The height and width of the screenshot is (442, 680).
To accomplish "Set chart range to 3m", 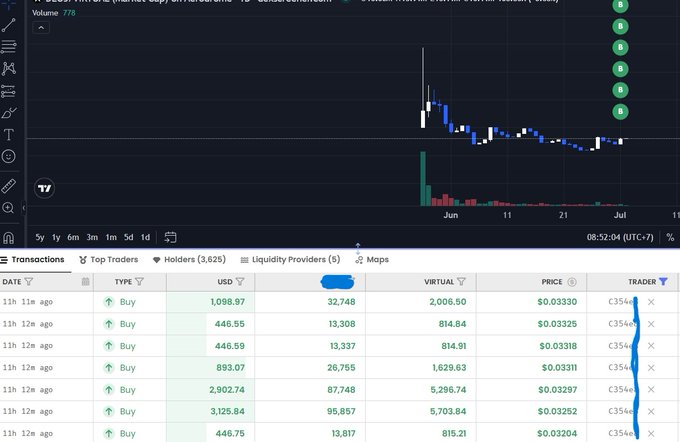I will tap(92, 237).
